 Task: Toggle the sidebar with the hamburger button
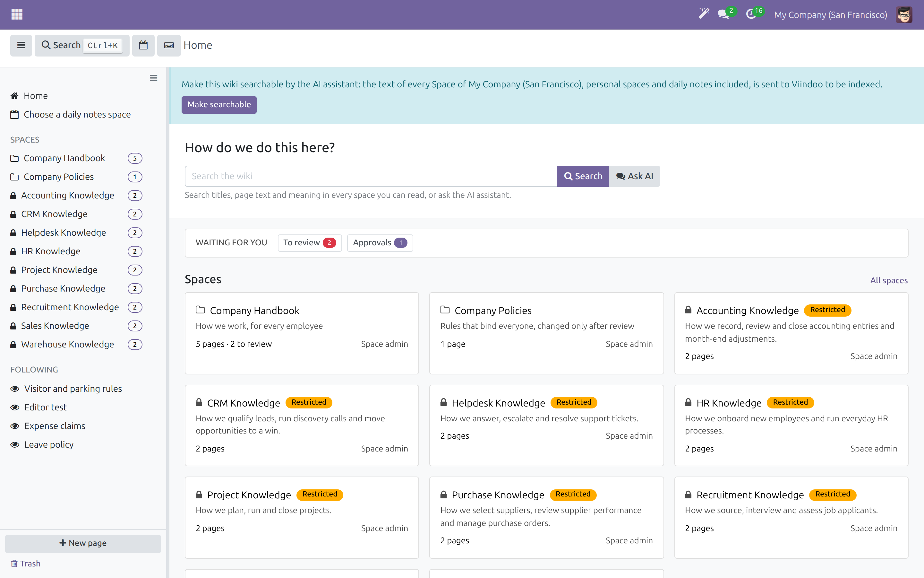click(x=21, y=46)
